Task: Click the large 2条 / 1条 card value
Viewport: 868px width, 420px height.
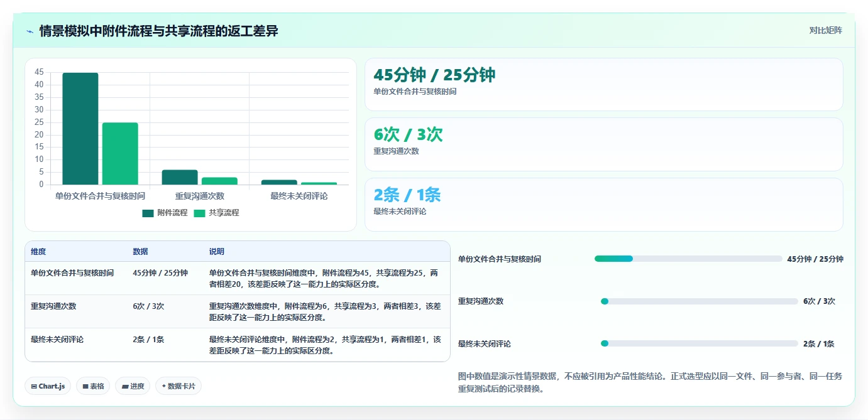Action: tap(407, 195)
